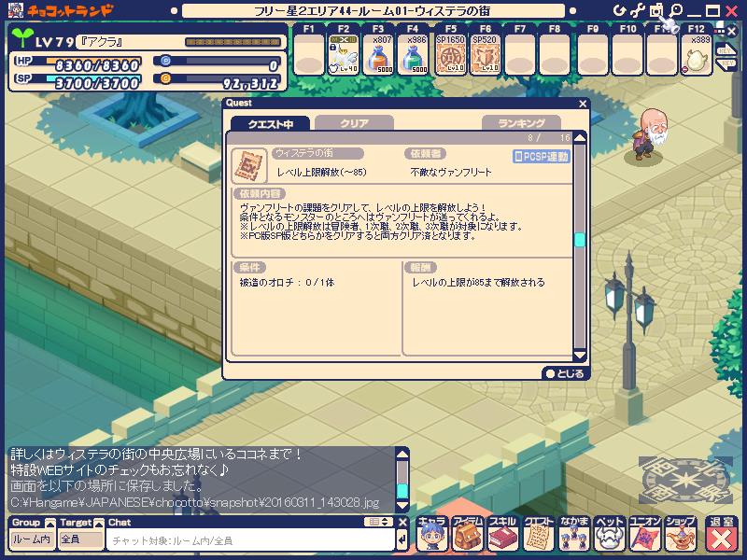Click the magnifier zoom icon in title bar
Viewport: 747px width, 560px height.
coord(675,9)
